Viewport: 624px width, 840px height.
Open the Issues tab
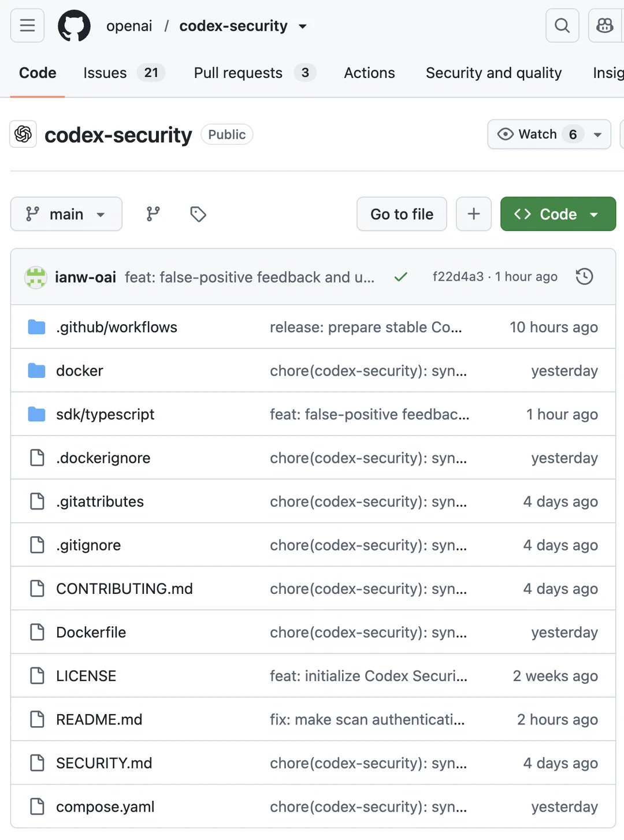point(124,73)
